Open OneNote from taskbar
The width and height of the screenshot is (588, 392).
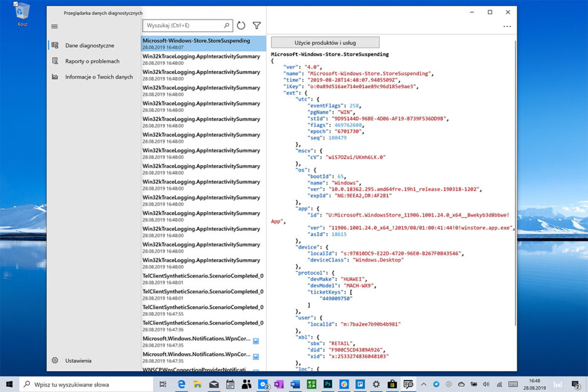[279, 384]
